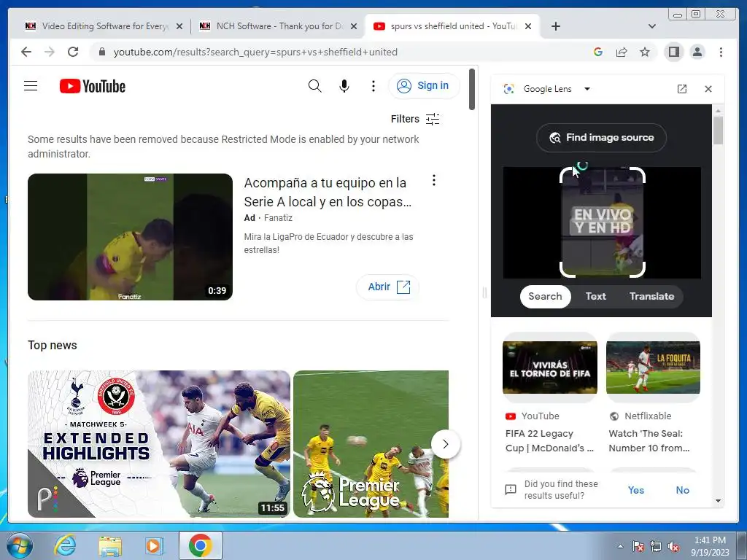
Task: Show hidden system tray icons
Action: tap(620, 546)
